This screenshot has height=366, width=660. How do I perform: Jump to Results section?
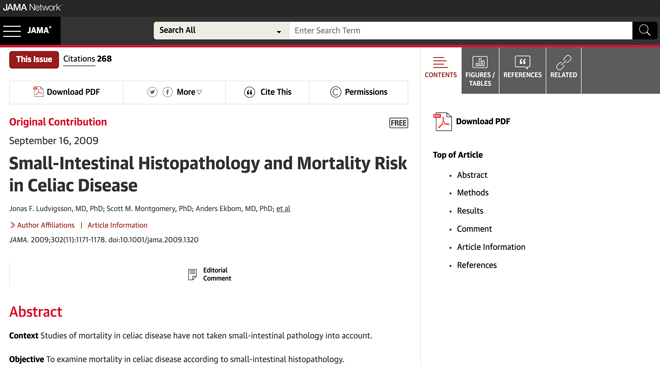[470, 211]
